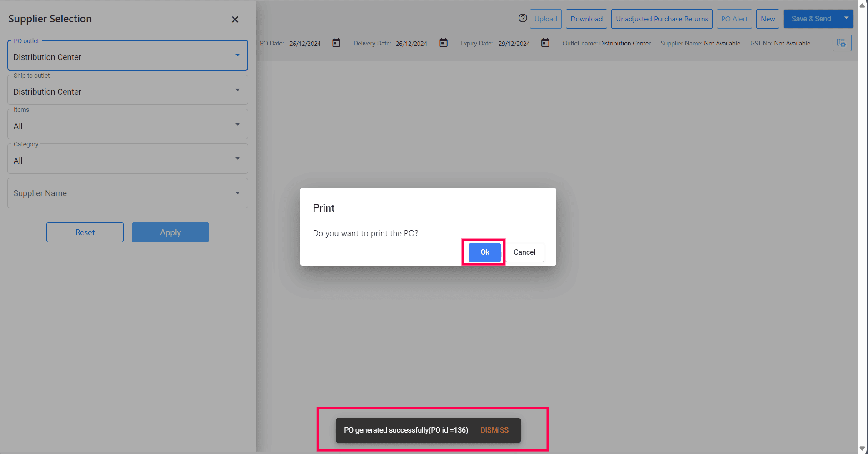The image size is (868, 454).
Task: Click the Delivery Date value 26/12/2024
Action: click(x=411, y=44)
